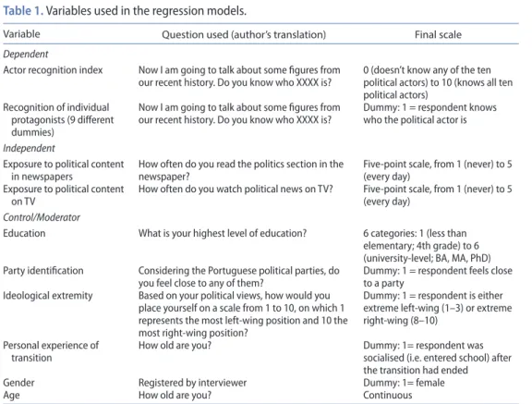Image resolution: width=532 pixels, height=404 pixels.
Task: Click 'How old are you?' in Personal experience row
Action: pos(175,345)
